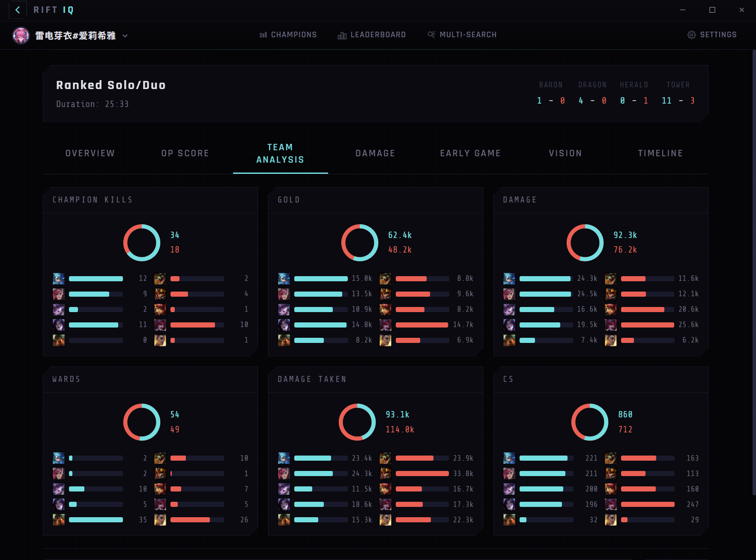Open the Timeline tab
The width and height of the screenshot is (756, 560).
point(660,153)
